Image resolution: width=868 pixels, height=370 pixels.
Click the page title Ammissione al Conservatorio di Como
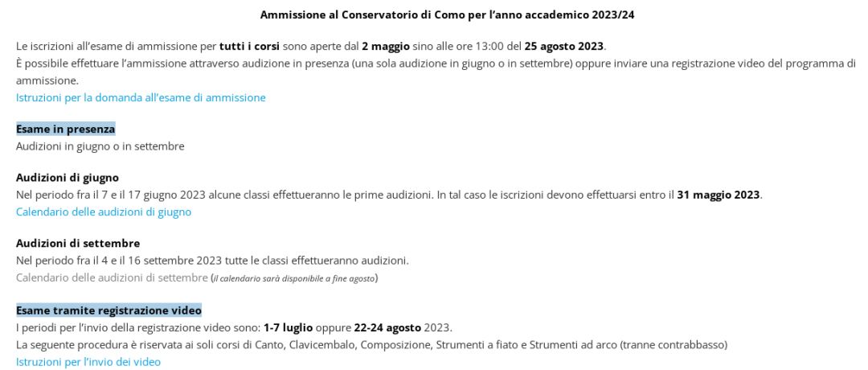click(452, 14)
